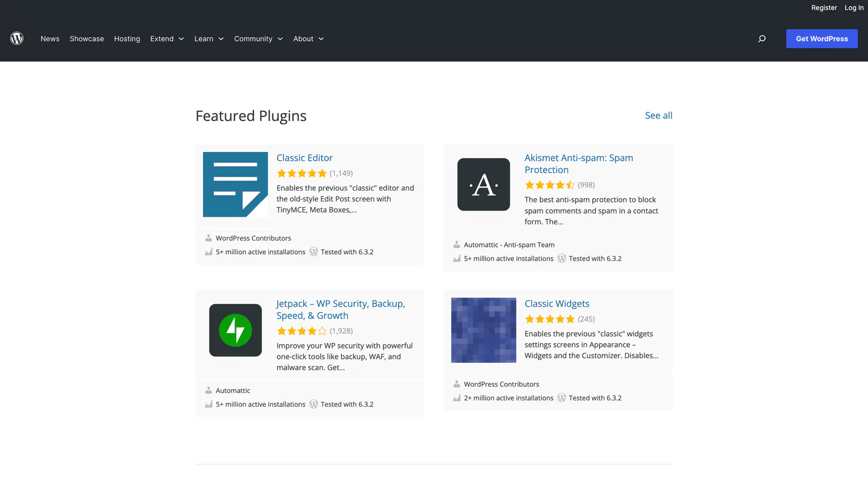Click the Classic Editor star rating

[302, 173]
